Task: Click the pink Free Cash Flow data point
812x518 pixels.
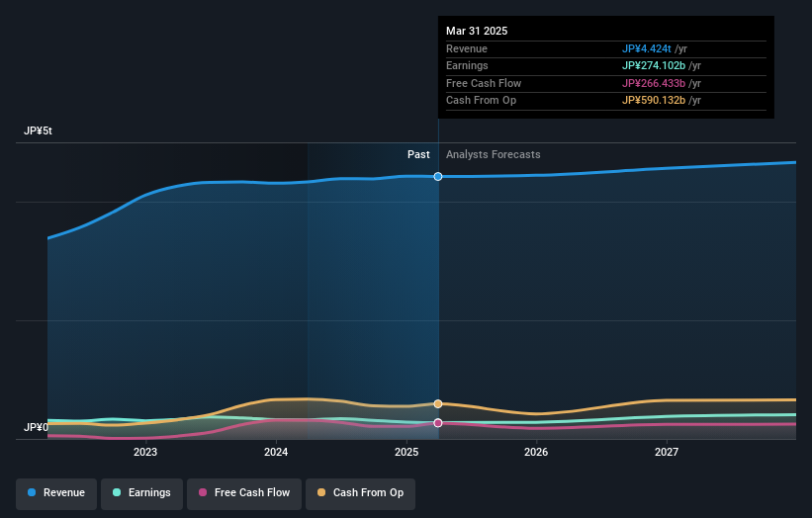Action: pyautogui.click(x=438, y=423)
